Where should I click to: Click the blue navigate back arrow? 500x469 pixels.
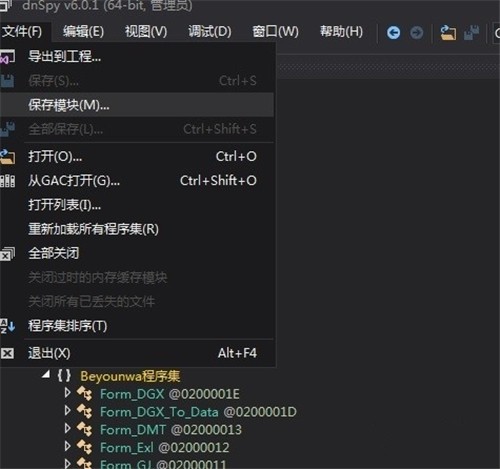(393, 33)
